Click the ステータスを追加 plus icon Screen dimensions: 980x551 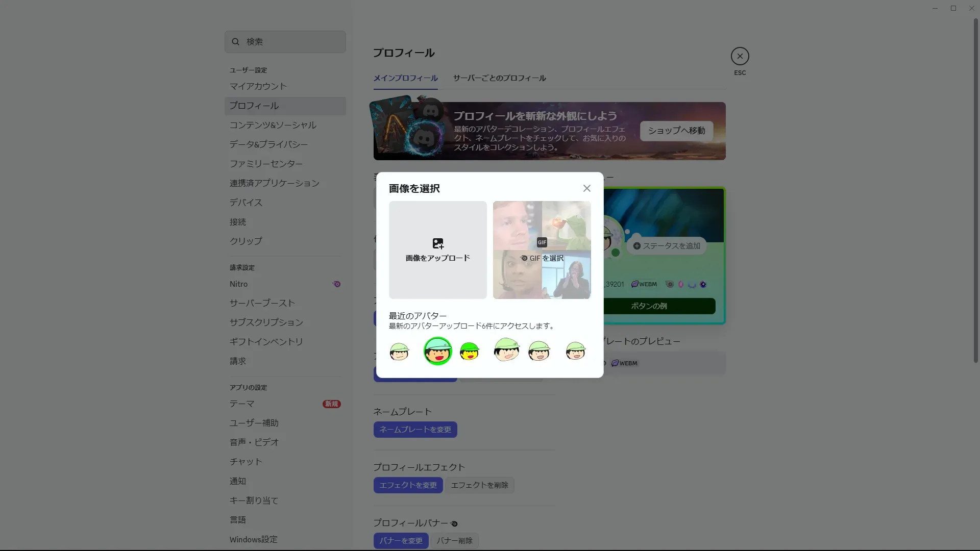pos(636,246)
